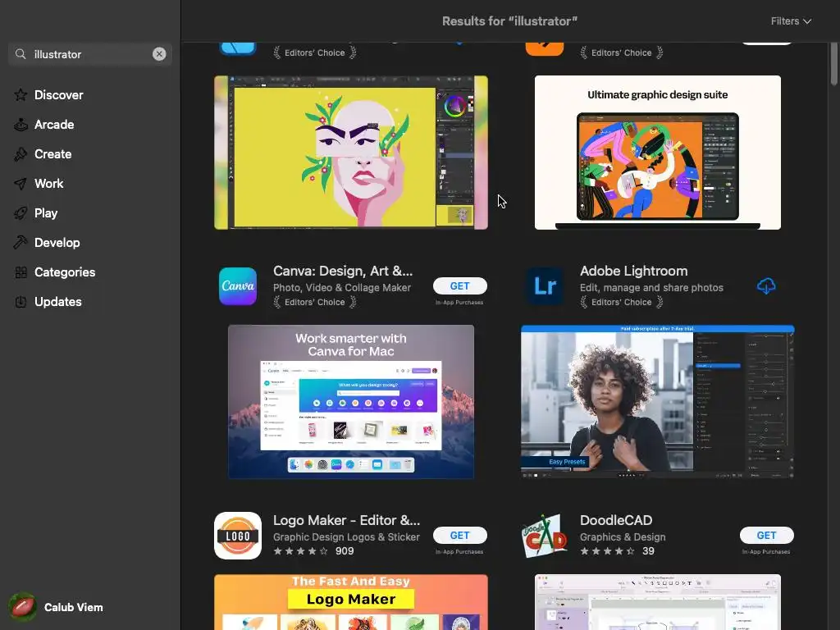Click the Create paintbrush icon
This screenshot has width=840, height=630.
(x=21, y=153)
